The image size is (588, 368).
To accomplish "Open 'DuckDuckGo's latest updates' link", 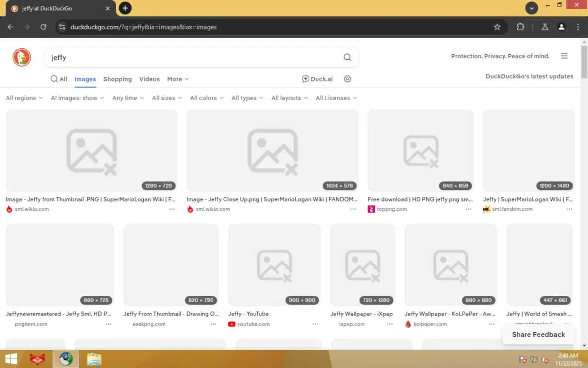I will click(529, 76).
